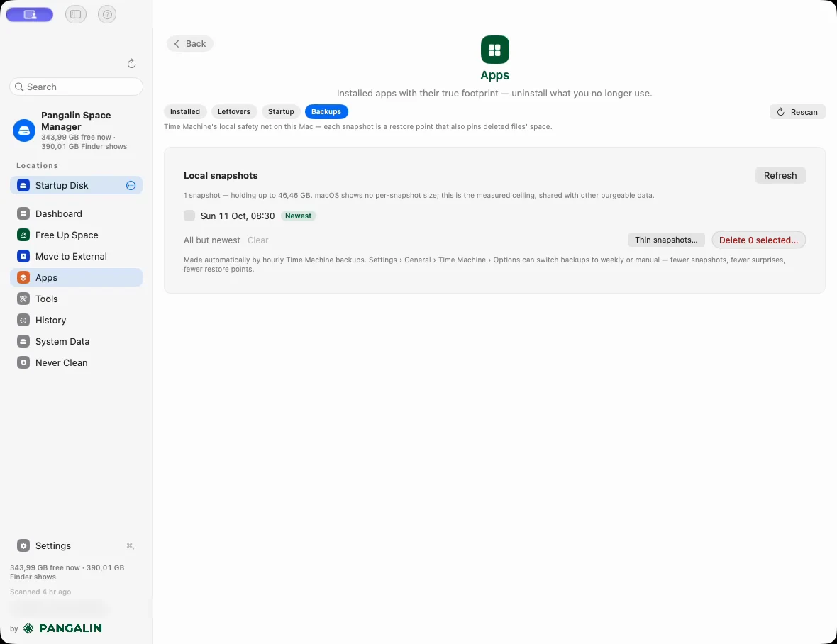The height and width of the screenshot is (644, 837).
Task: Refresh the local snapshots list
Action: click(x=780, y=175)
